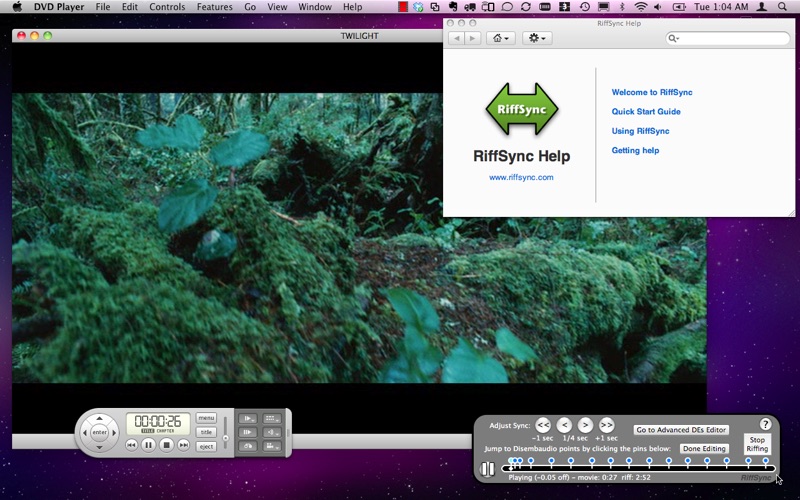Screen dimensions: 800x500
Task: Click the last Disembaudio pin on the RiffSync timeline
Action: point(766,462)
